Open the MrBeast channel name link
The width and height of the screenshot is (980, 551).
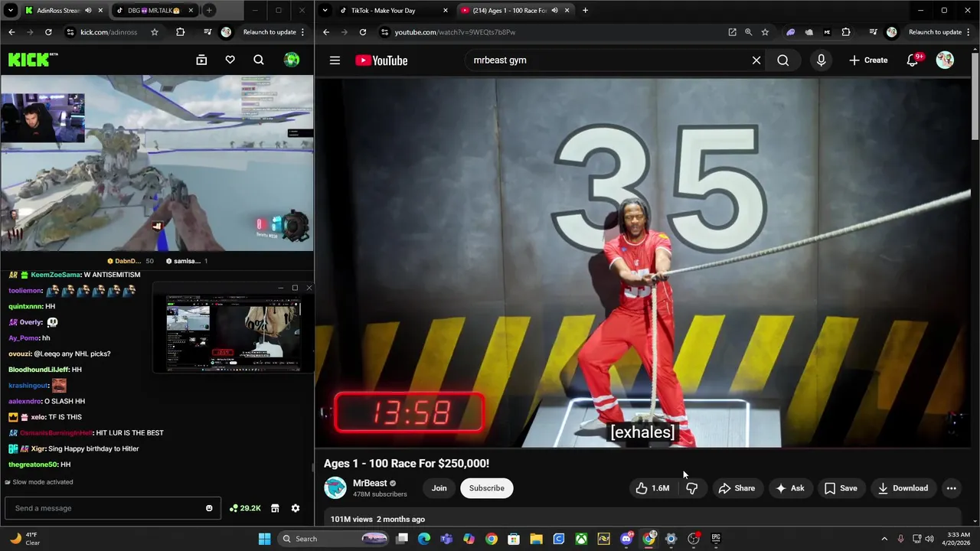(x=370, y=483)
